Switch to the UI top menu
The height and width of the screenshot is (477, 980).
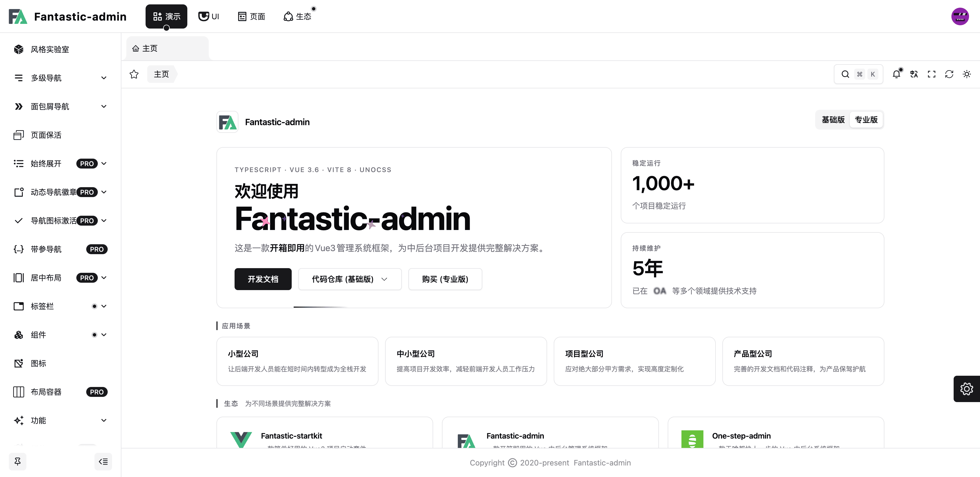pos(209,16)
